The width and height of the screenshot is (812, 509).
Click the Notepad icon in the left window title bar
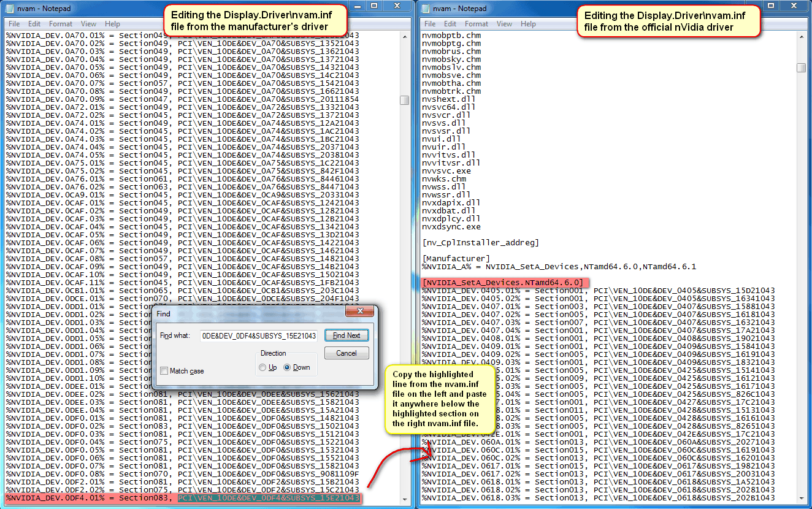[12, 9]
